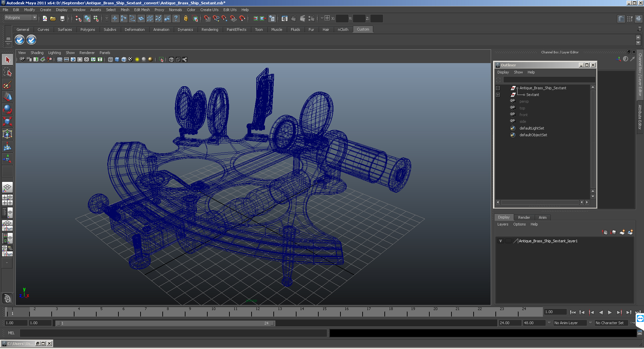
Task: Select the arrow Select tool
Action: (x=7, y=60)
